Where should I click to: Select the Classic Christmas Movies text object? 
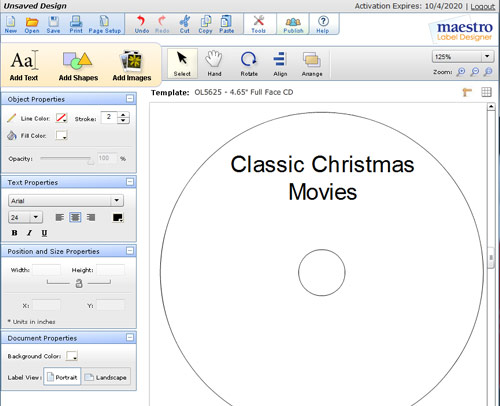pos(322,178)
